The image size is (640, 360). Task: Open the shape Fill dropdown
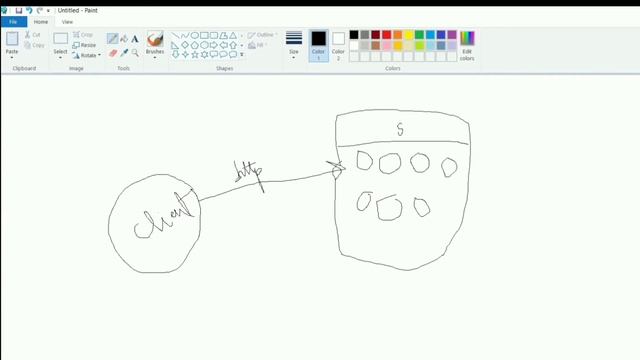coord(258,45)
